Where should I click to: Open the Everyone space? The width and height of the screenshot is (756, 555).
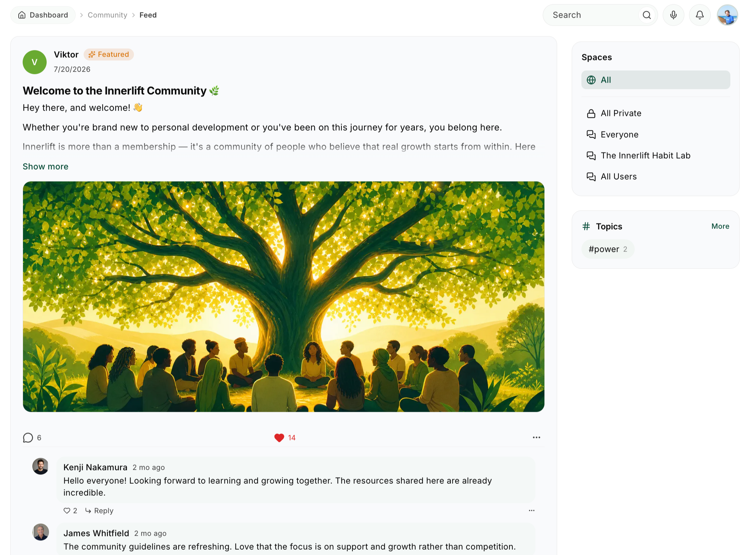pyautogui.click(x=655, y=134)
